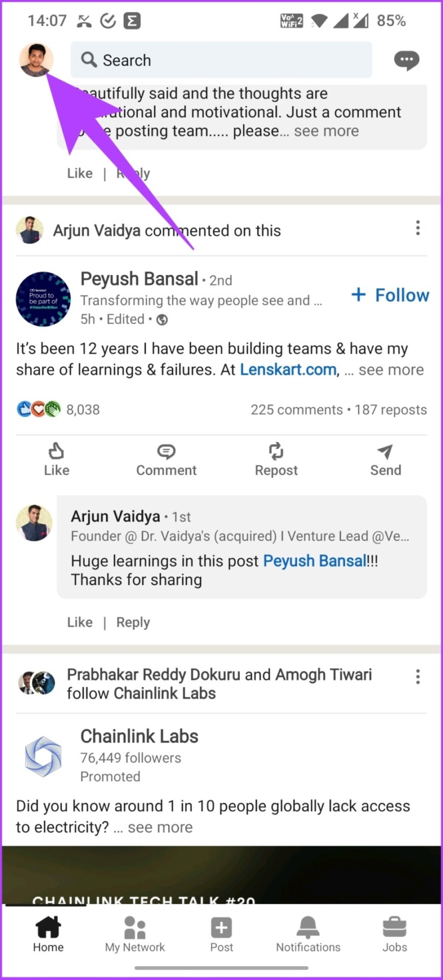Tap the profile photo in top bar

click(x=36, y=59)
